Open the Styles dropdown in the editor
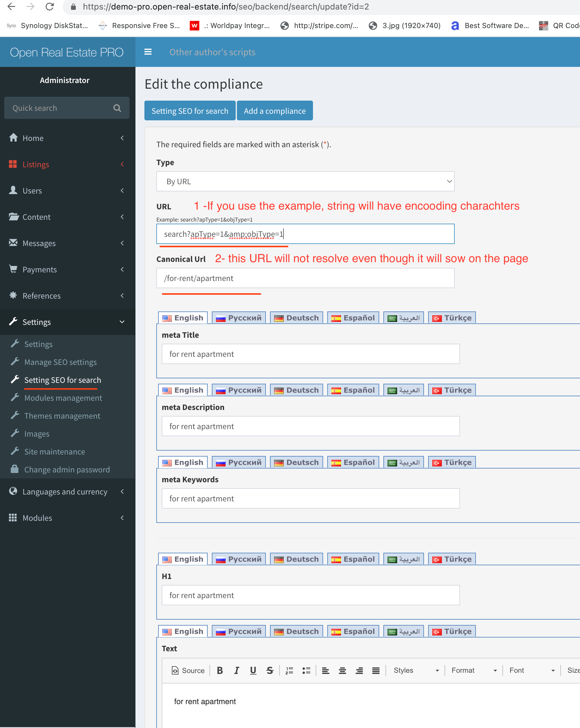The height and width of the screenshot is (728, 580). tap(416, 670)
